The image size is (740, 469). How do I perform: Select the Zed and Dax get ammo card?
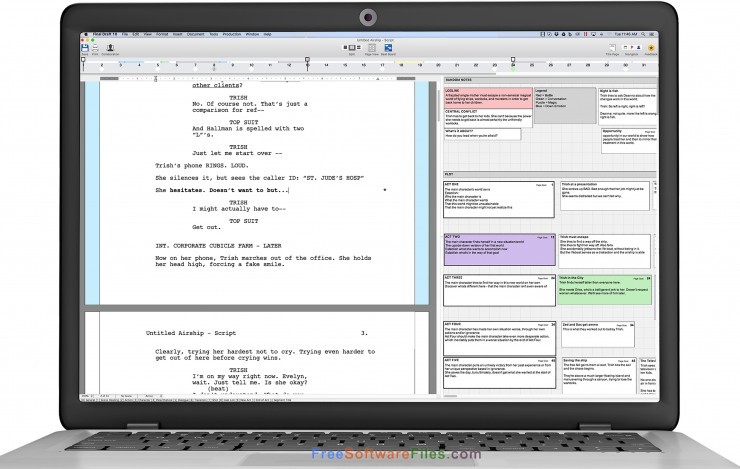[x=598, y=335]
